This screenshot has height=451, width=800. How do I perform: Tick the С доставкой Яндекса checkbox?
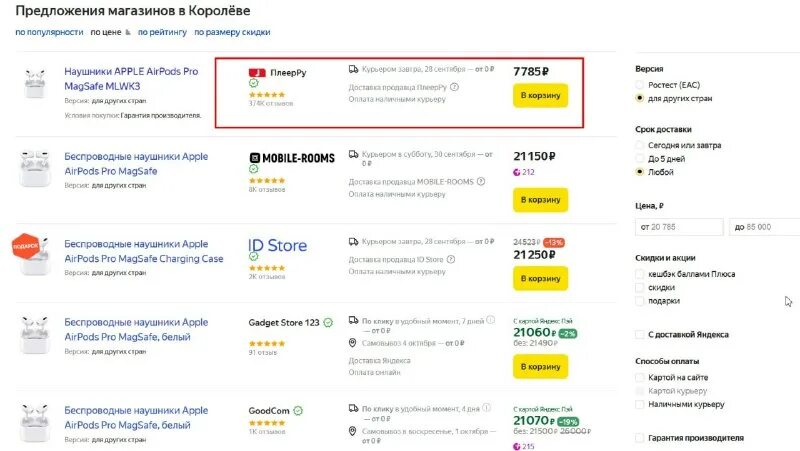pyautogui.click(x=640, y=334)
